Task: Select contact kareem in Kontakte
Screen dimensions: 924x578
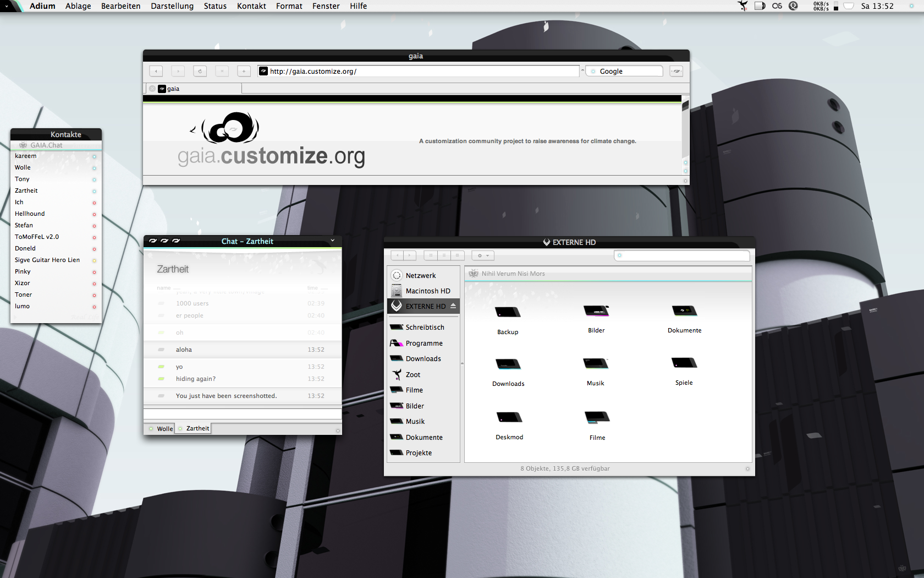Action: [x=56, y=156]
